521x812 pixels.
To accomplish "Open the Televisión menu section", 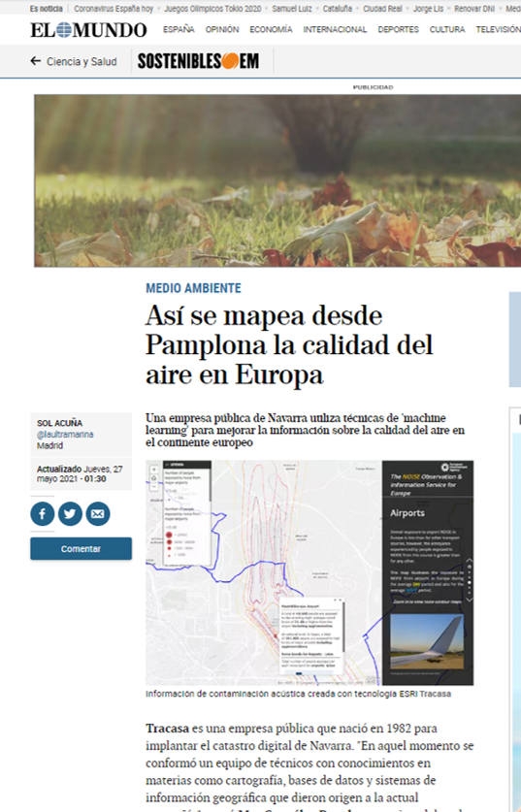I will click(499, 29).
